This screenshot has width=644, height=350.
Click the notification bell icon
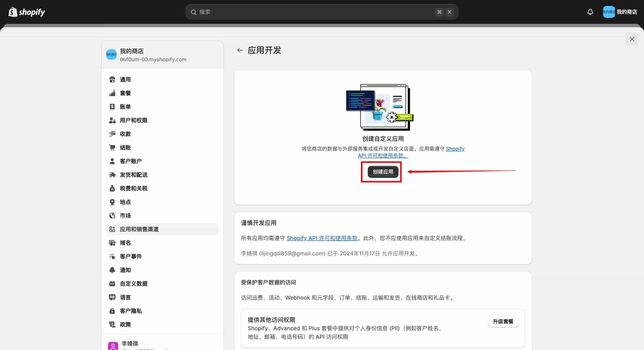[x=590, y=12]
